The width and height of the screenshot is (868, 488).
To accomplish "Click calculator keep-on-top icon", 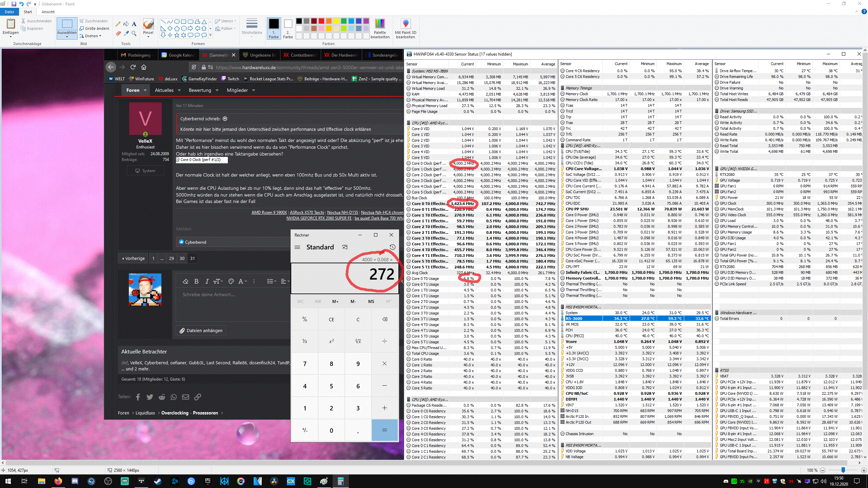I will [x=345, y=247].
